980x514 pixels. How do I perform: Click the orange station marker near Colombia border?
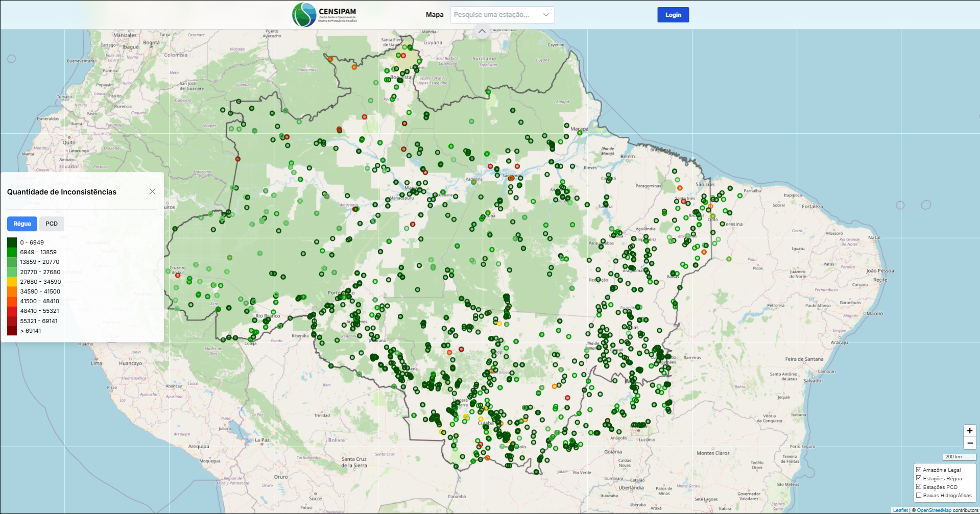[x=330, y=59]
